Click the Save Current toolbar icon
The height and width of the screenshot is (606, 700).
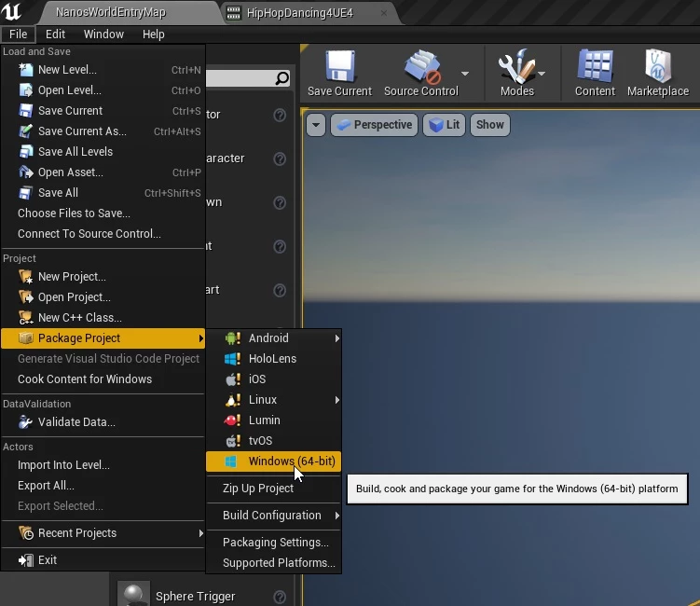pyautogui.click(x=339, y=66)
